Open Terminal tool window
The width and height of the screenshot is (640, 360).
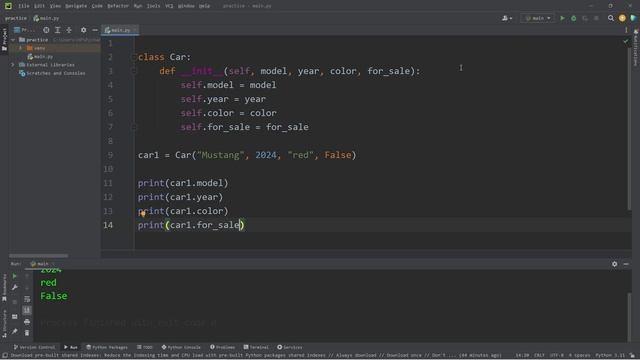(256, 347)
